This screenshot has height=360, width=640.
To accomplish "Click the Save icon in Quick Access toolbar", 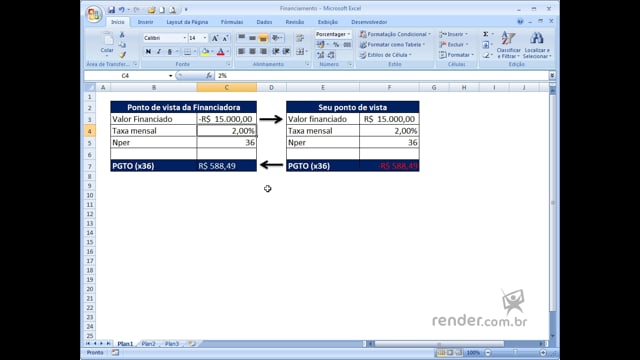I will click(x=111, y=9).
